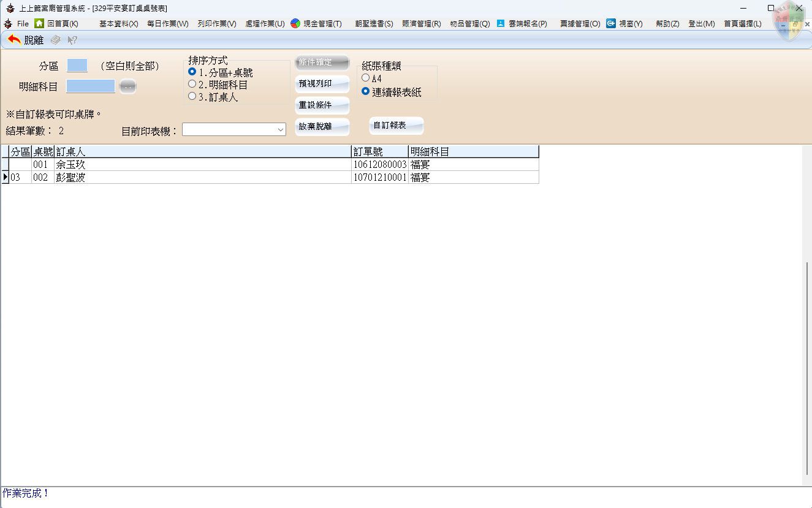Click the 脫離 back arrow icon
Image resolution: width=812 pixels, height=508 pixels.
coord(14,40)
